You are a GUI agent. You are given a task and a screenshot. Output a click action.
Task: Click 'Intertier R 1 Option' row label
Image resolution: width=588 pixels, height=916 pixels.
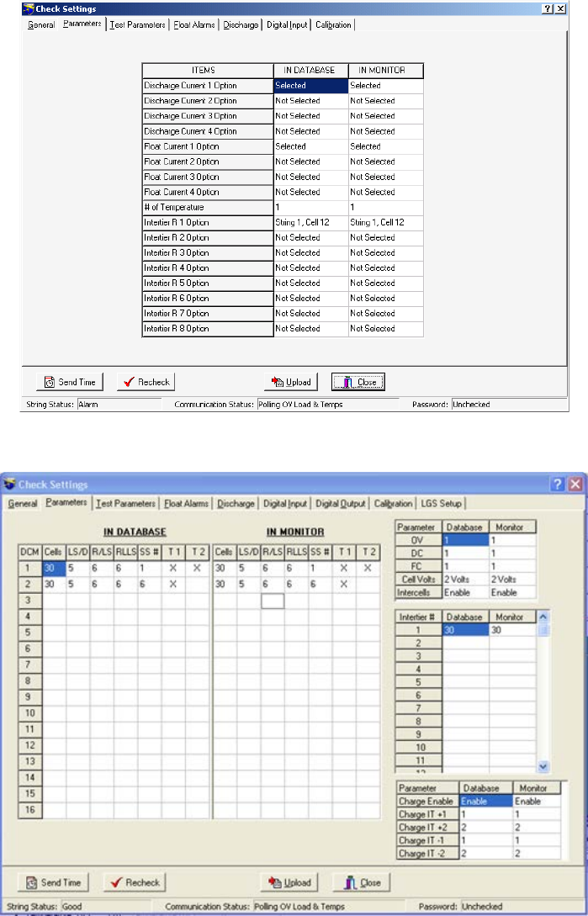pos(208,222)
